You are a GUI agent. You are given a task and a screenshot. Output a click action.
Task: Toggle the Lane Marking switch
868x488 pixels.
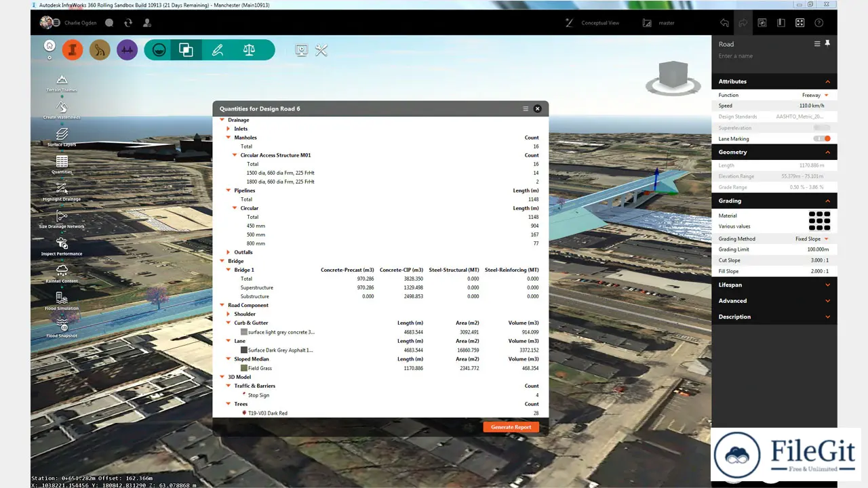tap(822, 138)
